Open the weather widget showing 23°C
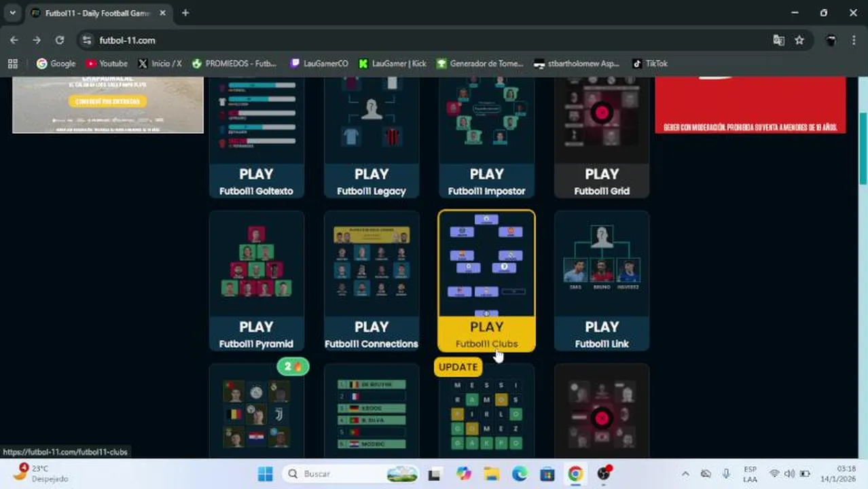The height and width of the screenshot is (489, 868). [42, 473]
